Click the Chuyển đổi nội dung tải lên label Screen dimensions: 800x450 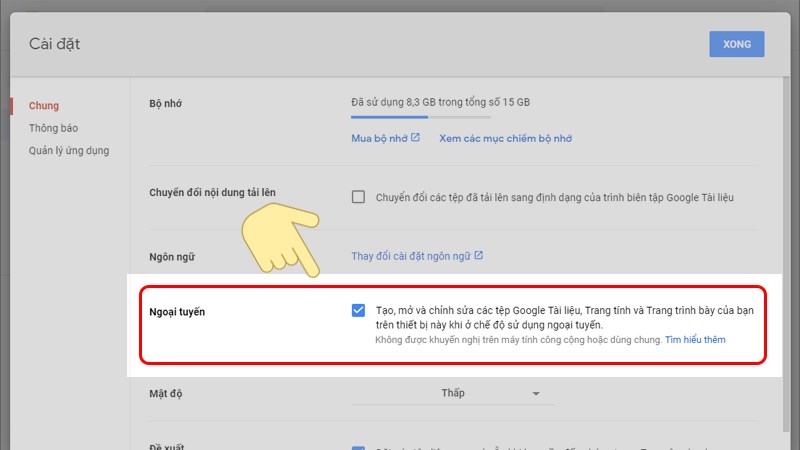pyautogui.click(x=212, y=192)
